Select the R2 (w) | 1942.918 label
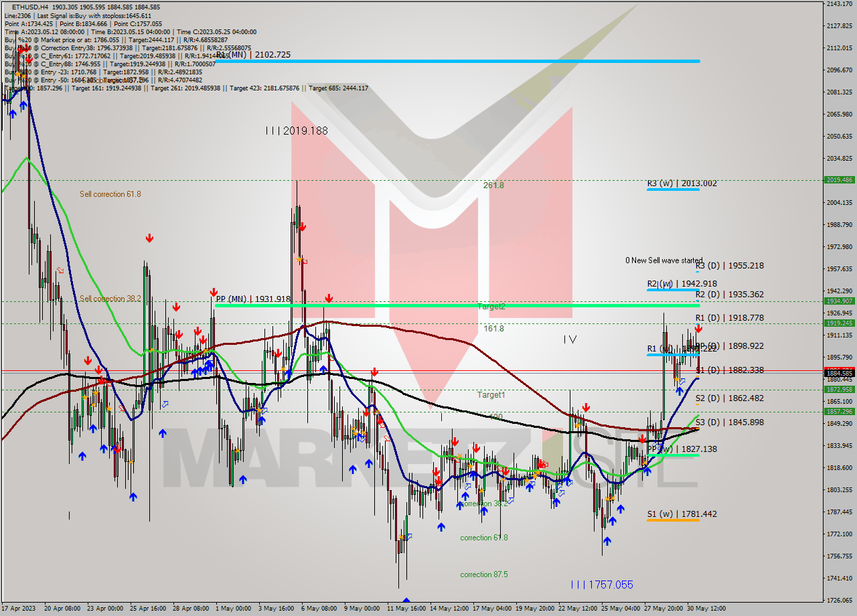 [682, 284]
